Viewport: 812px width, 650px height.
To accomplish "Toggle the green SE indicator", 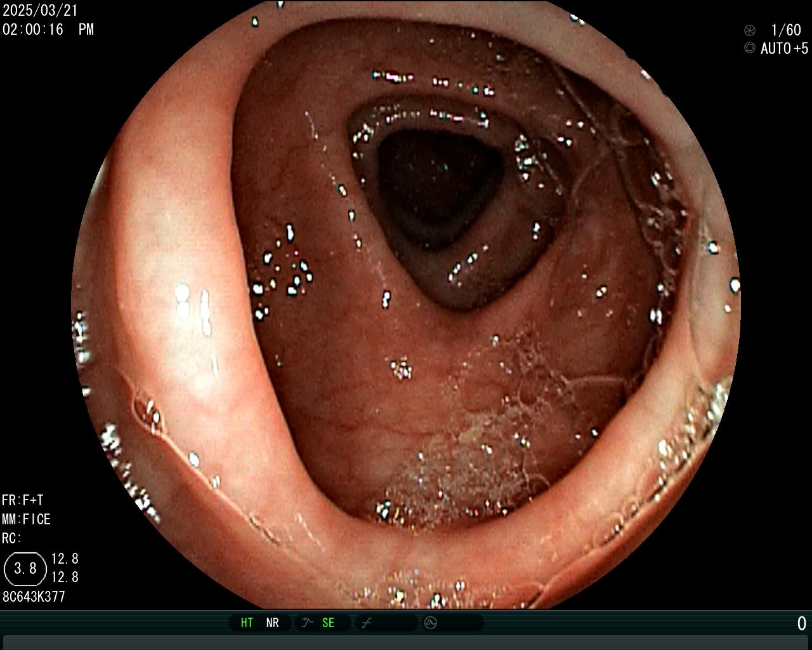I will (328, 623).
